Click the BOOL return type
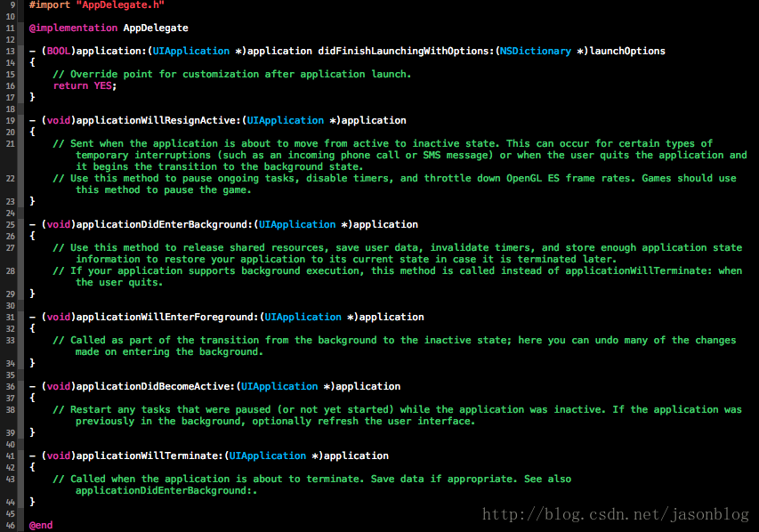Screen dimensions: 759x532 59,52
